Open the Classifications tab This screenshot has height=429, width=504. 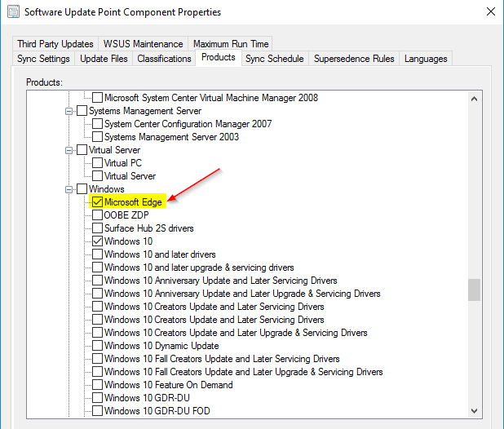click(164, 59)
